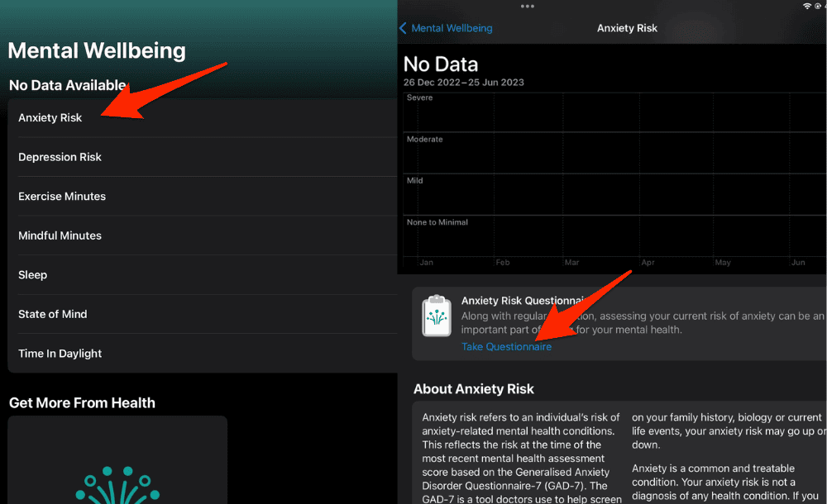827x504 pixels.
Task: Choose the State of Mind item
Action: click(x=52, y=314)
